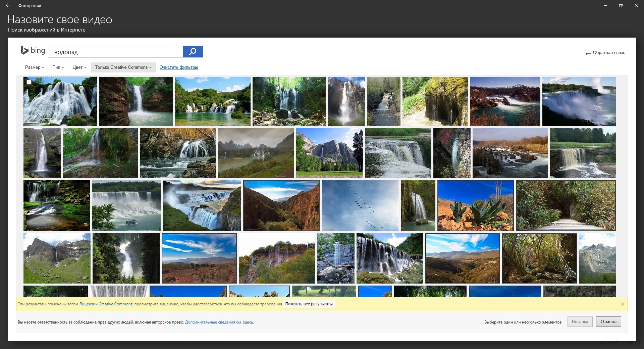Select the wooden path tunnel thumbnail

tap(566, 205)
